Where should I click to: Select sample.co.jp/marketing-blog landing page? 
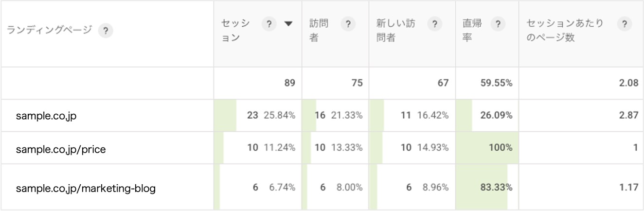point(86,188)
